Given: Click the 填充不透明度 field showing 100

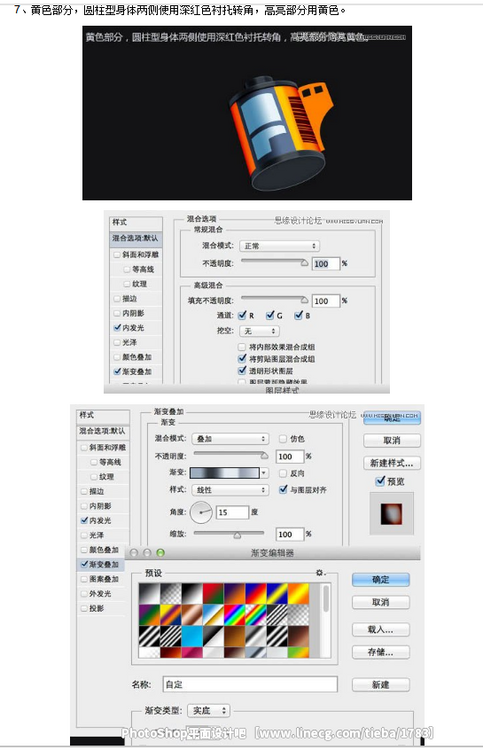Looking at the screenshot, I should [326, 301].
